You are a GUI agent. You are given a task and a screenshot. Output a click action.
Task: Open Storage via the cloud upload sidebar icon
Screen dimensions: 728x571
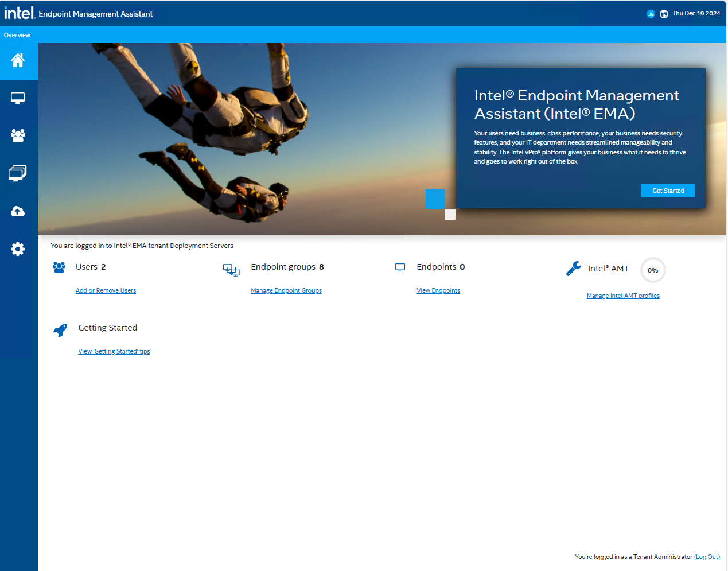[18, 211]
